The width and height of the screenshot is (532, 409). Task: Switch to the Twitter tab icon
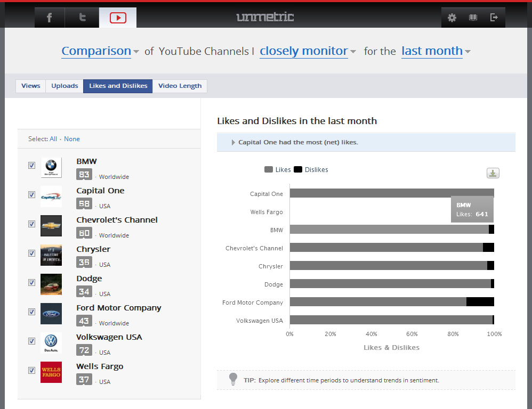click(x=82, y=17)
